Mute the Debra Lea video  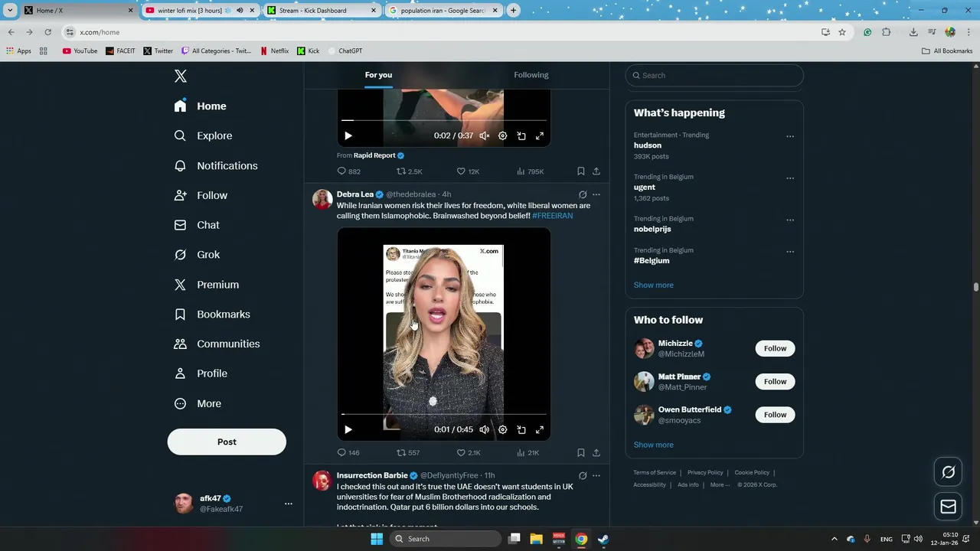(484, 429)
